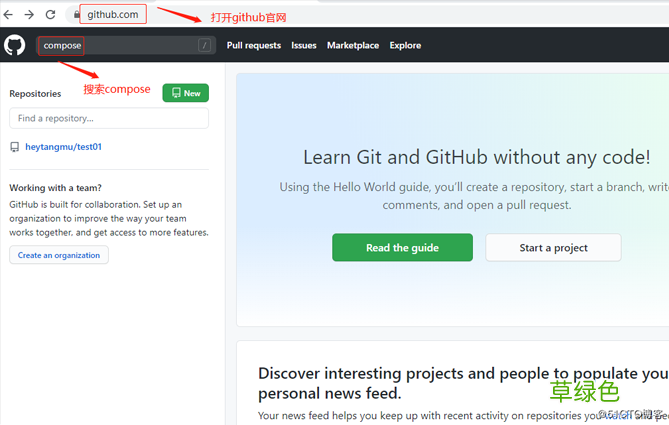Screen dimensions: 669x425
Task: Click the Start a project button
Action: (553, 247)
